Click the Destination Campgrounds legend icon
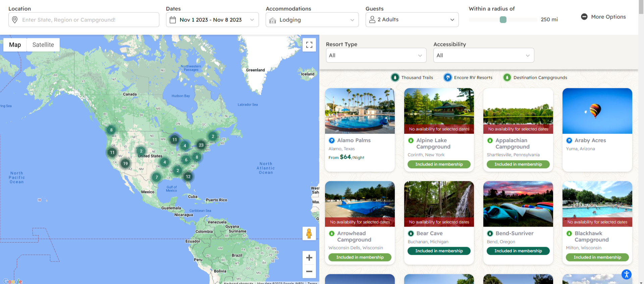This screenshot has height=284, width=644. [x=507, y=78]
